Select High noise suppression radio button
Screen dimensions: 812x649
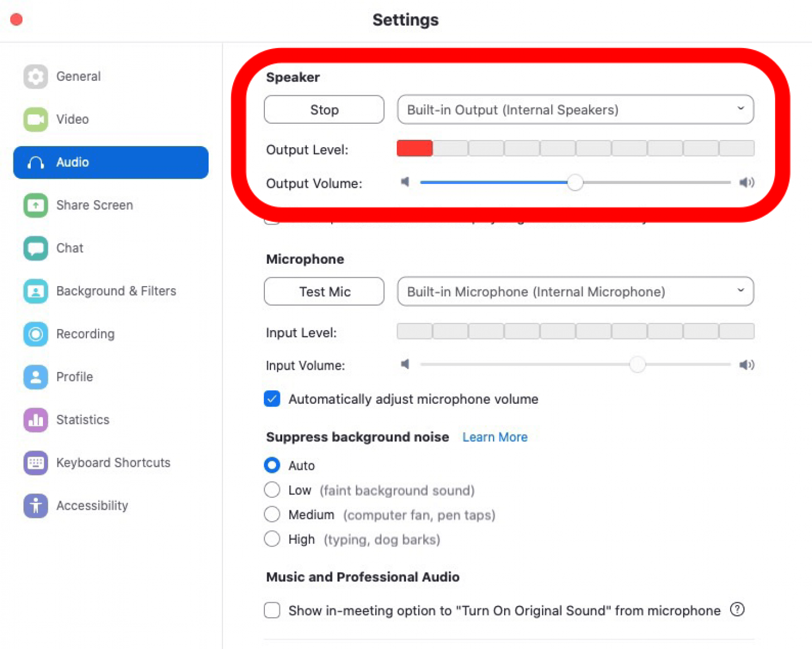(272, 539)
